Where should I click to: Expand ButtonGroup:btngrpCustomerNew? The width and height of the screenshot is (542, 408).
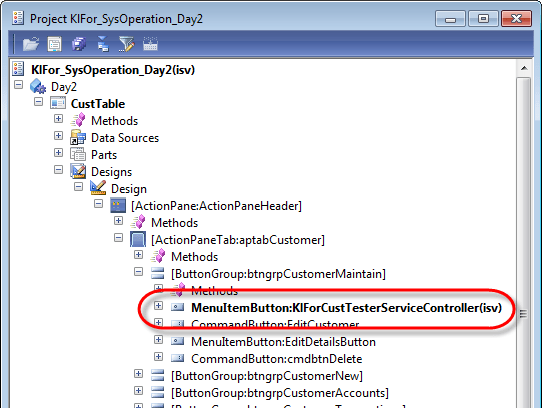point(139,373)
